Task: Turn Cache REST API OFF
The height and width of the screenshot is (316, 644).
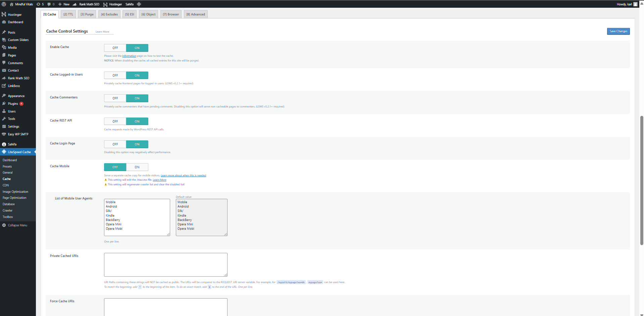Action: (x=115, y=121)
